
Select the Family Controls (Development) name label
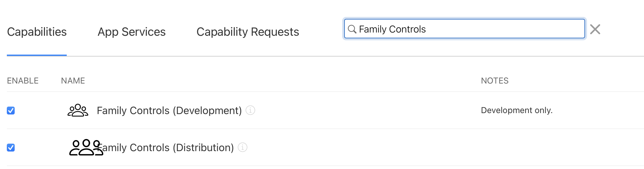169,110
